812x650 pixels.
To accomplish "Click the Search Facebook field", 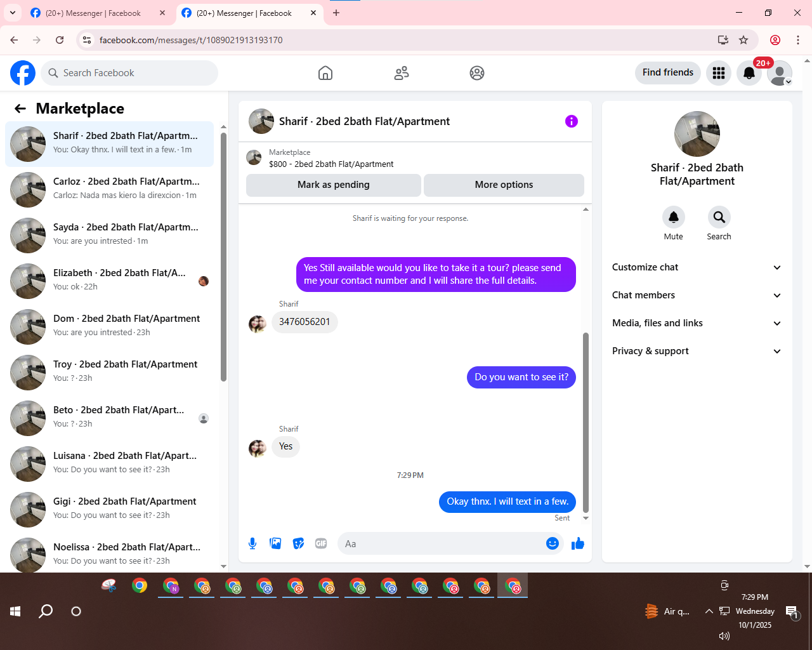I will pos(129,73).
